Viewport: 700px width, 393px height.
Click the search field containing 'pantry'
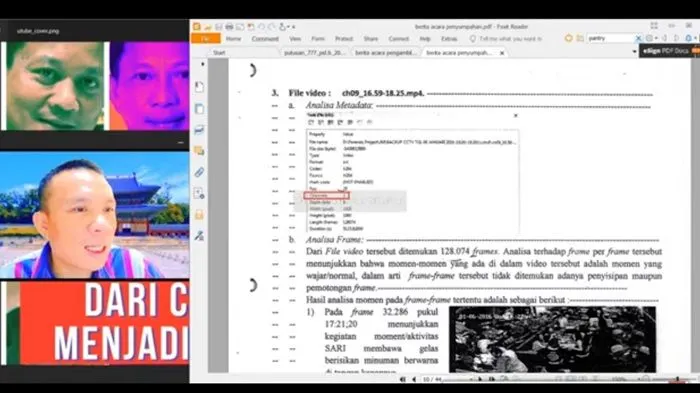click(x=610, y=38)
